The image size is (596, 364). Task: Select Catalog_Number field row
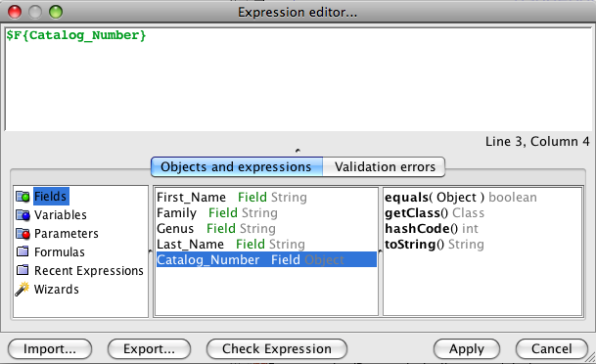pyautogui.click(x=266, y=259)
